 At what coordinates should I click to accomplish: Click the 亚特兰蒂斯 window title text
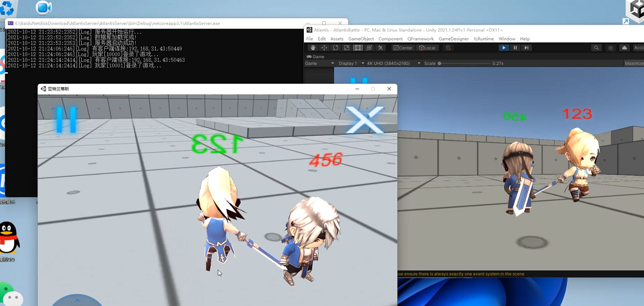pos(59,89)
